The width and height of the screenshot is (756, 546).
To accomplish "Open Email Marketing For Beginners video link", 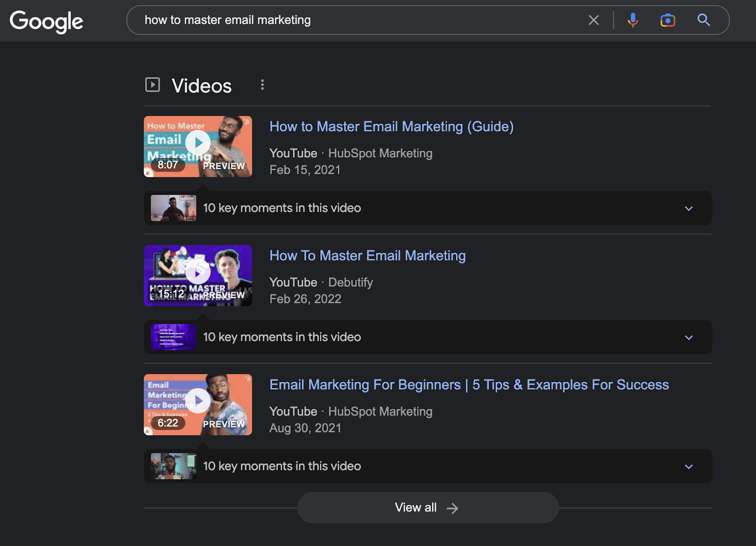I will point(469,385).
